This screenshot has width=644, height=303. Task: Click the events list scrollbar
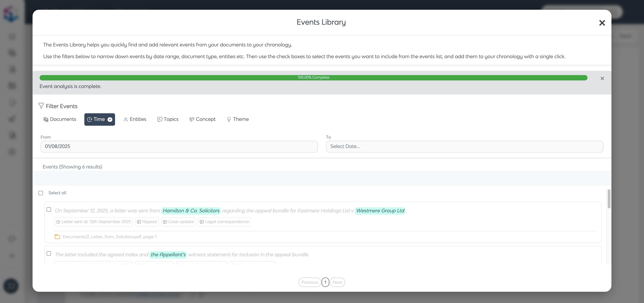(609, 199)
